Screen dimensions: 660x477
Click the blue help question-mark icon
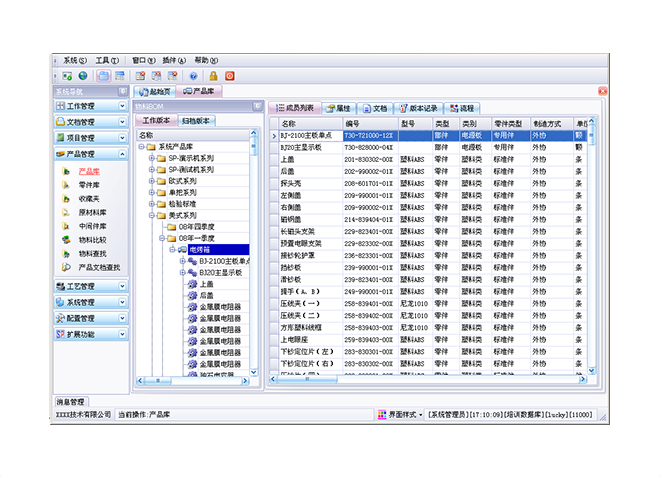(192, 76)
